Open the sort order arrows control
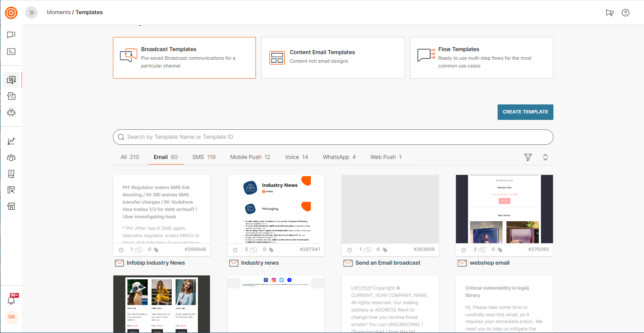Image resolution: width=644 pixels, height=333 pixels. click(545, 157)
